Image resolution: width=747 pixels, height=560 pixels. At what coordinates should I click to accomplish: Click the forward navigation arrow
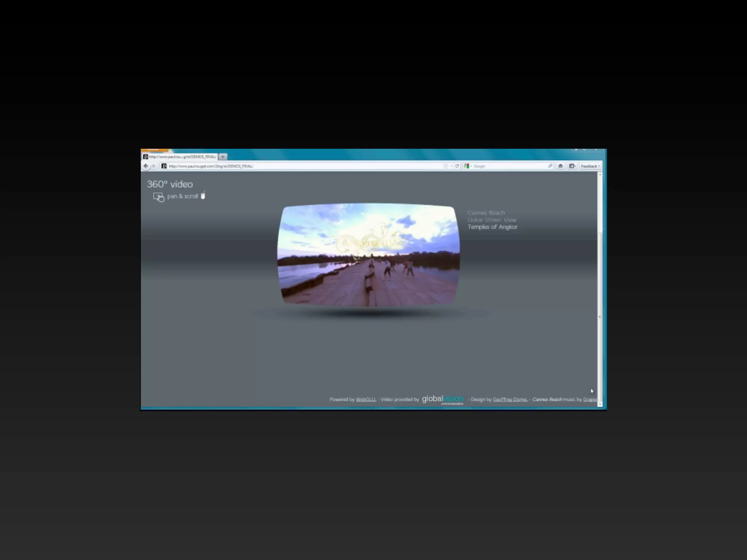tap(154, 166)
